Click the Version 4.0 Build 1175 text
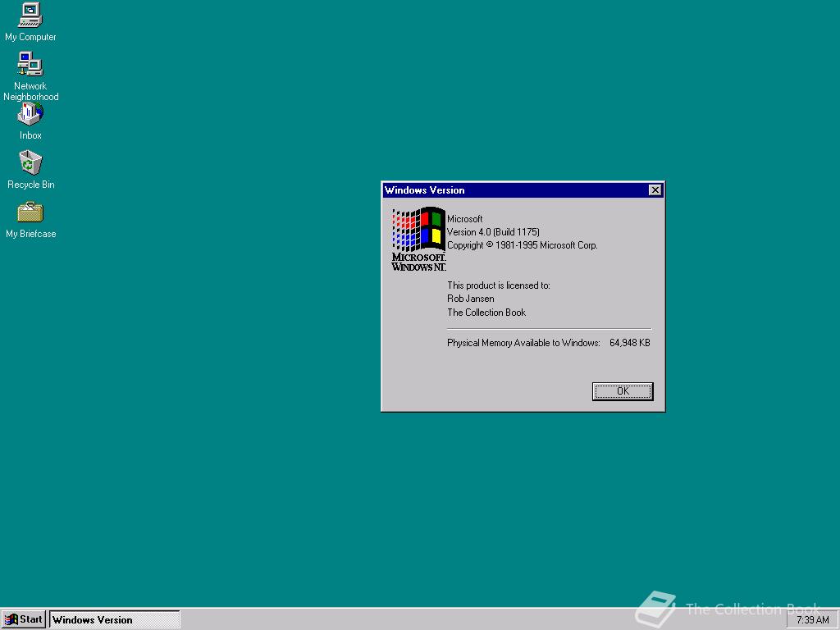This screenshot has width=840, height=630. point(493,231)
